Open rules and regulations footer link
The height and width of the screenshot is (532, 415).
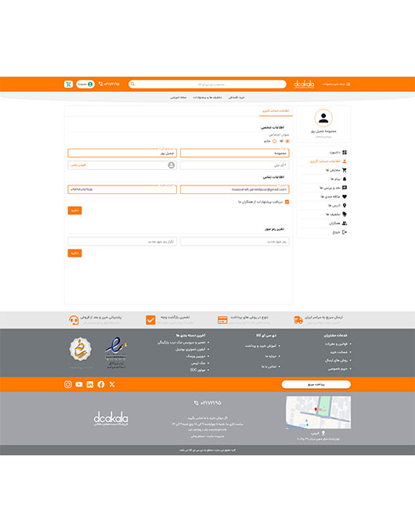(x=336, y=343)
